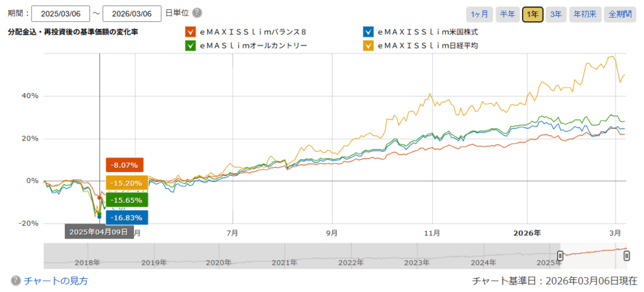Image resolution: width=644 pixels, height=292 pixels.
Task: Choose the 年初来 period button
Action: click(x=584, y=14)
